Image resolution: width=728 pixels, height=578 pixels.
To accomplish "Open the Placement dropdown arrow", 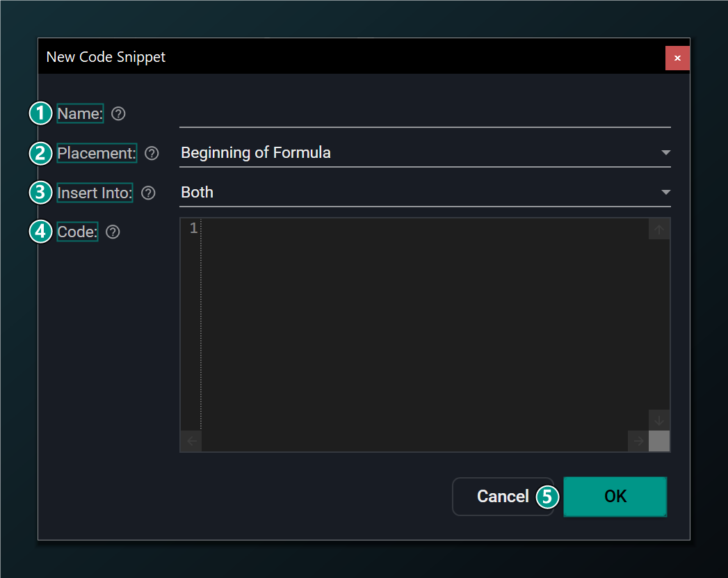I will coord(666,153).
